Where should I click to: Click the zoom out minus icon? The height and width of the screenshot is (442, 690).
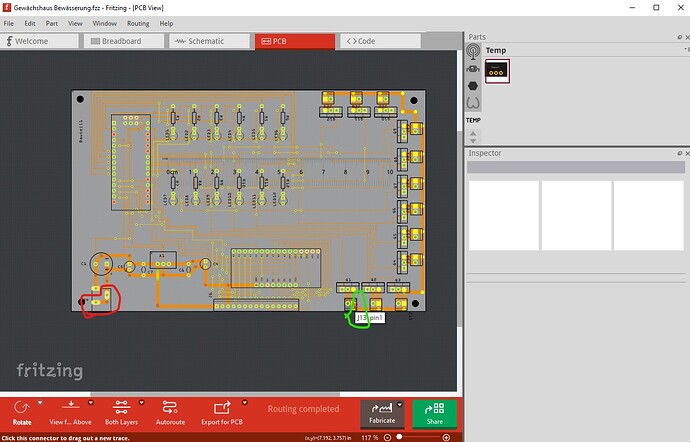coord(387,438)
